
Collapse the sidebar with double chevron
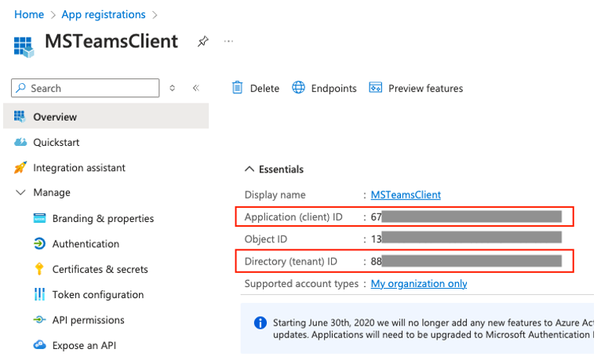[196, 88]
